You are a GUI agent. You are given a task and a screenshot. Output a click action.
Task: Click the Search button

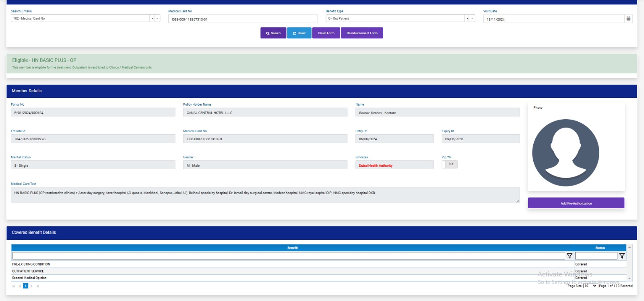coord(273,33)
